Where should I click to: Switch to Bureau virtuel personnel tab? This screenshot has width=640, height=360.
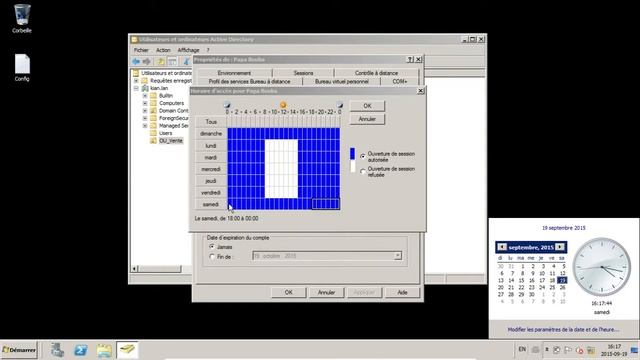(342, 82)
